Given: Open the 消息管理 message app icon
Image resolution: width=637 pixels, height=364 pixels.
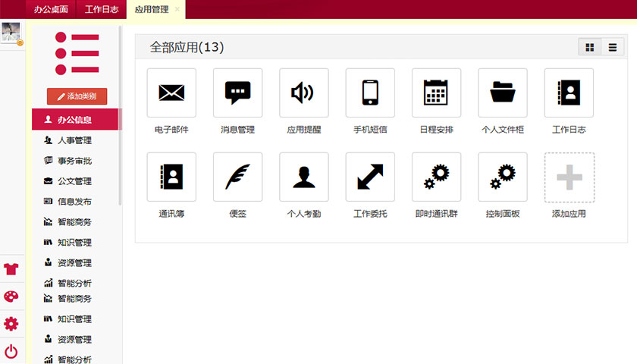Looking at the screenshot, I should point(237,93).
